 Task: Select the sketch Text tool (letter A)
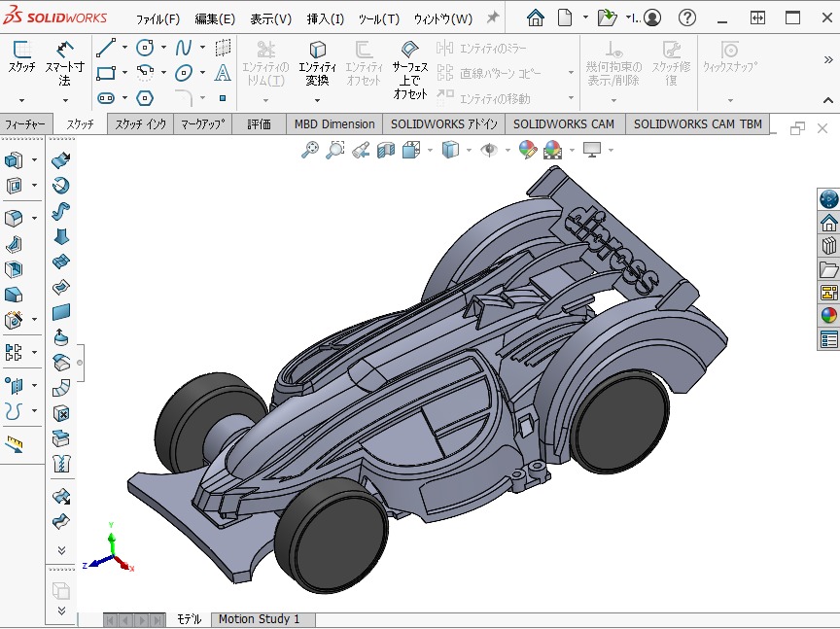pyautogui.click(x=223, y=72)
